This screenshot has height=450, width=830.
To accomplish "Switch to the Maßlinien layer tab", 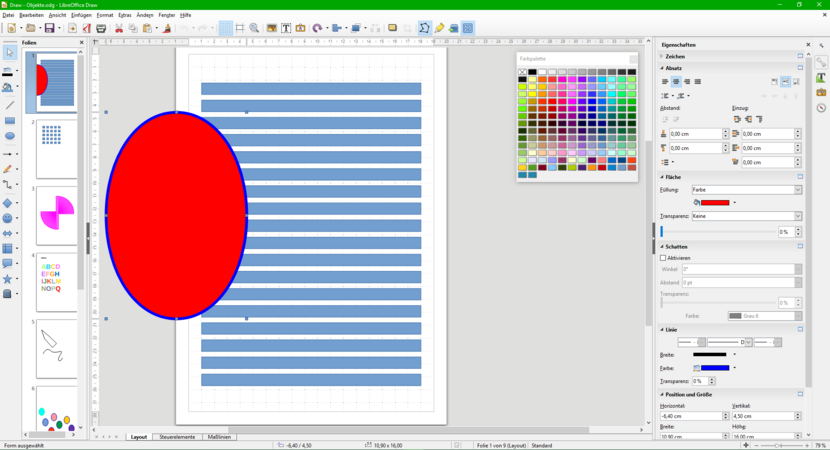I will coord(217,437).
